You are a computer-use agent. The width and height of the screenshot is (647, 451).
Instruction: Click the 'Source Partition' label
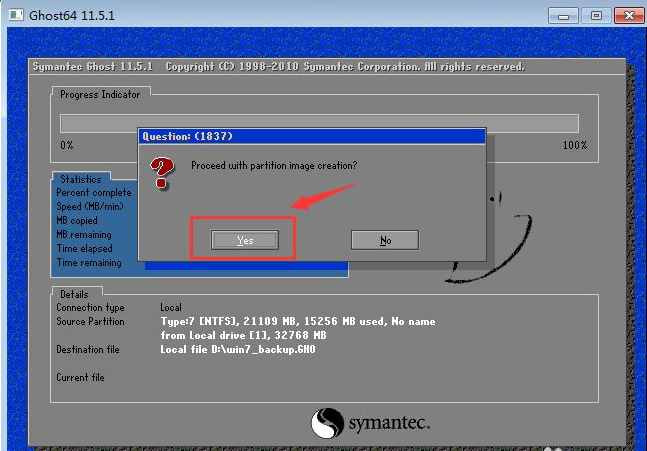[x=90, y=321]
